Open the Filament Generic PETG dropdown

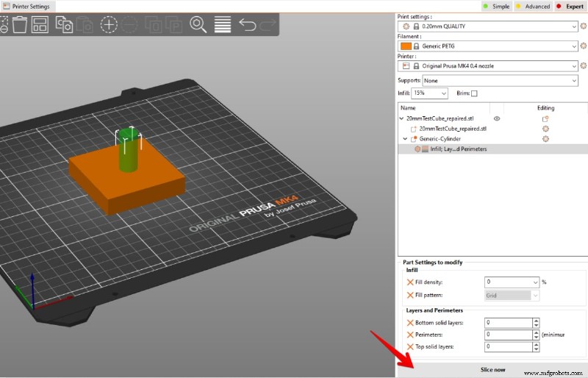[x=487, y=46]
